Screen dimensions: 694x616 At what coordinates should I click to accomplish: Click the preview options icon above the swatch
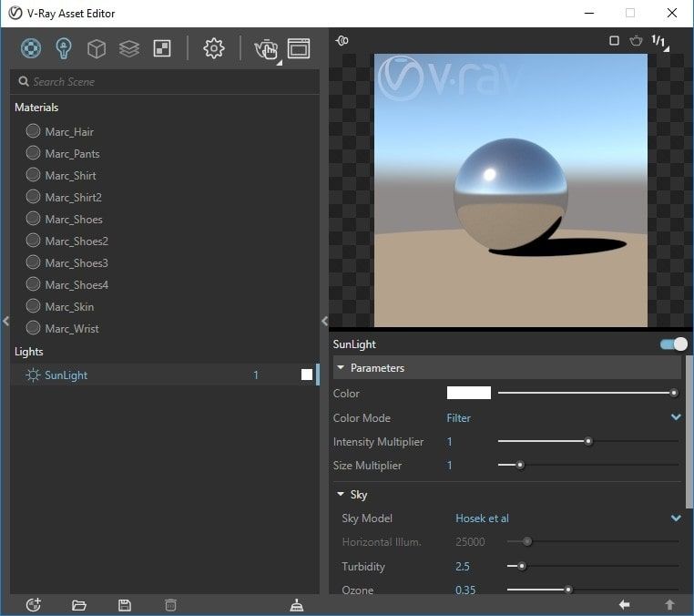pos(342,41)
